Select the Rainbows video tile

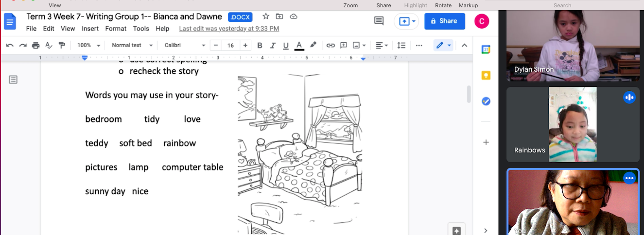573,124
